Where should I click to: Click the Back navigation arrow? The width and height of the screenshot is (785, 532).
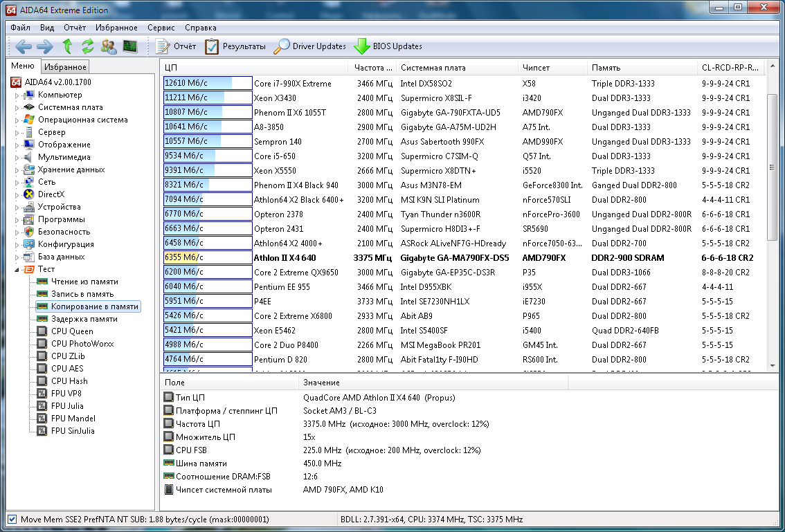pos(24,46)
